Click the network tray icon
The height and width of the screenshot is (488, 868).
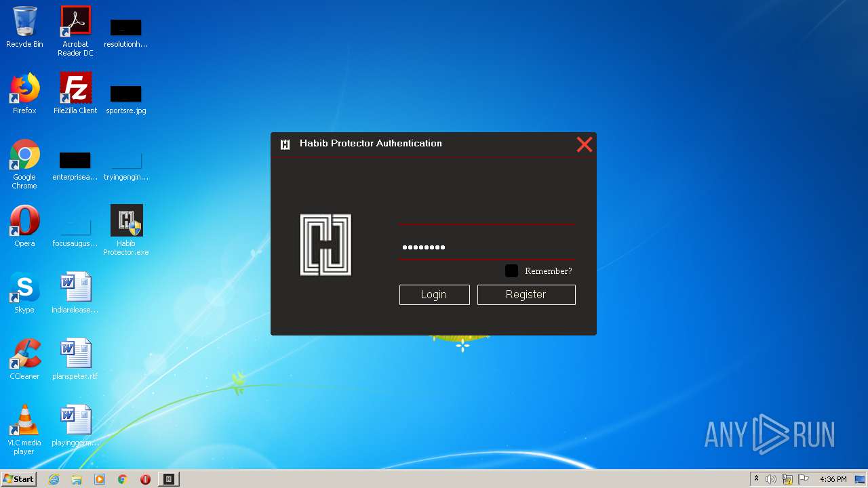click(x=787, y=479)
